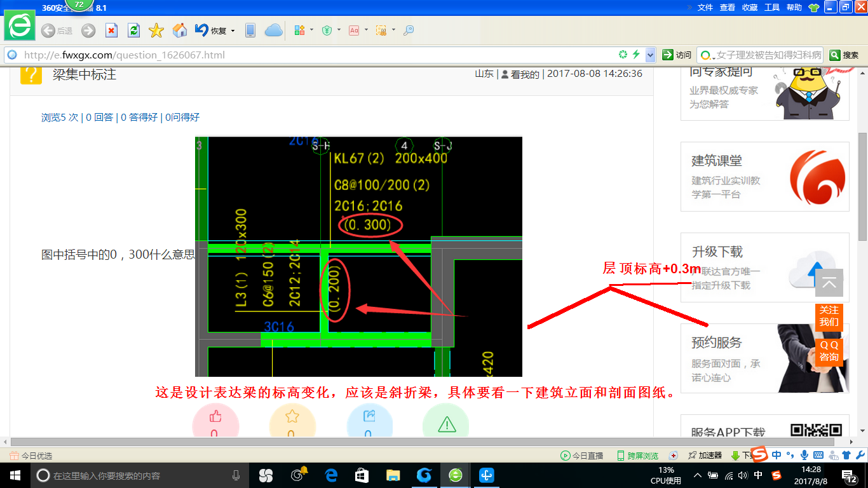This screenshot has width=868, height=488.
Task: Click the screenshot scissors icon
Action: (381, 30)
